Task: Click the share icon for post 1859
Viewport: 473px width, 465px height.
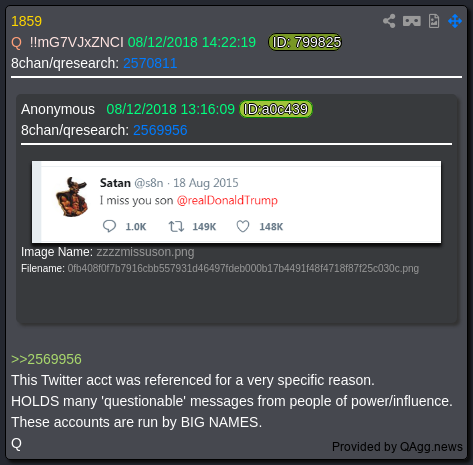Action: [x=389, y=21]
